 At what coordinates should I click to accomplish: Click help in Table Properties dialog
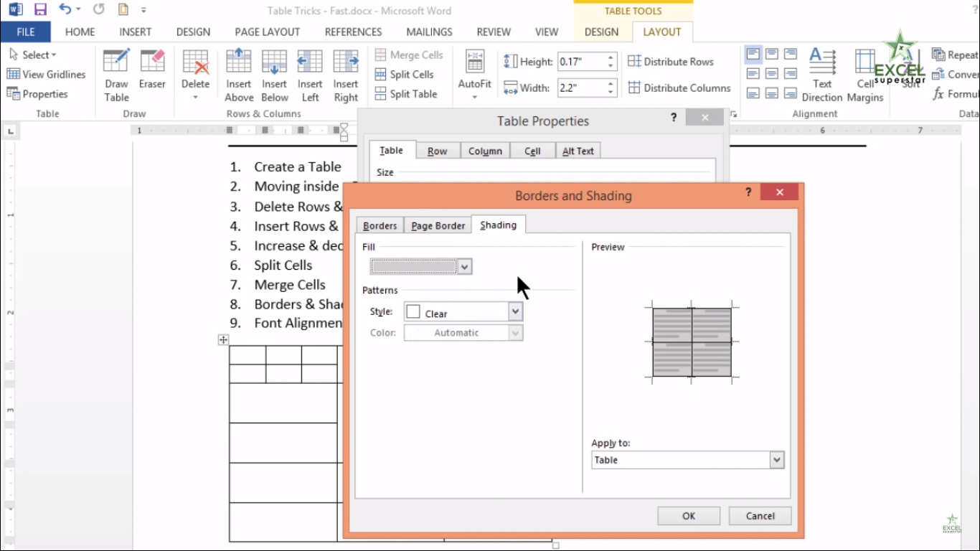click(674, 118)
